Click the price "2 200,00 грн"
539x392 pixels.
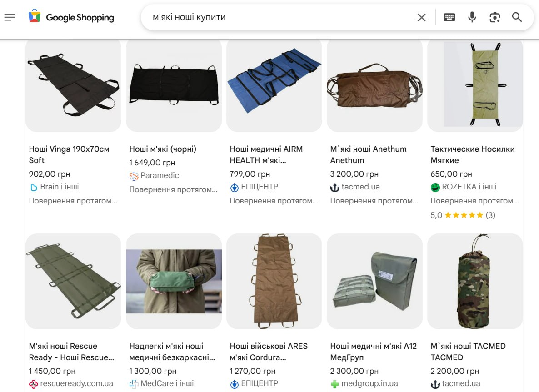click(455, 372)
